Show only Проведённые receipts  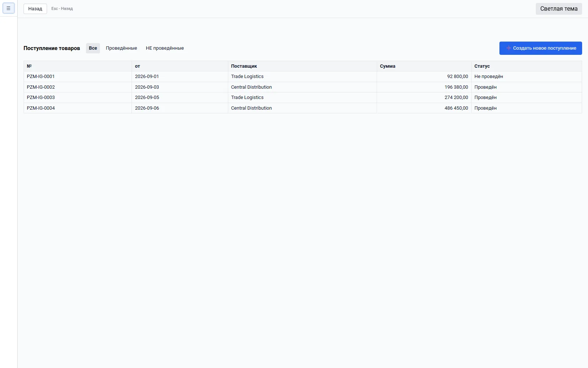(x=121, y=48)
